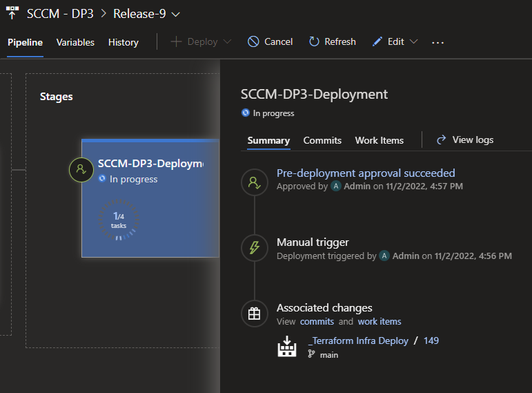Open the work items link under Associated changes
This screenshot has width=532, height=393.
(x=380, y=321)
